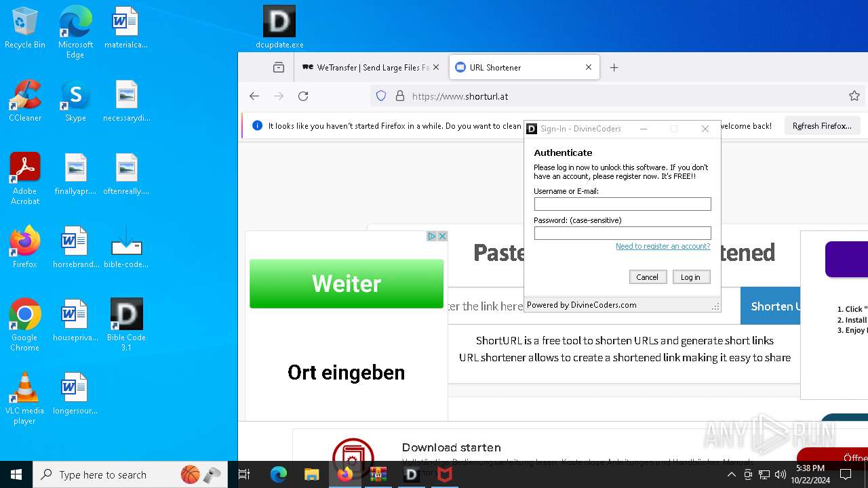Switch to URL Shortener tab
This screenshot has width=868, height=488.
[524, 68]
